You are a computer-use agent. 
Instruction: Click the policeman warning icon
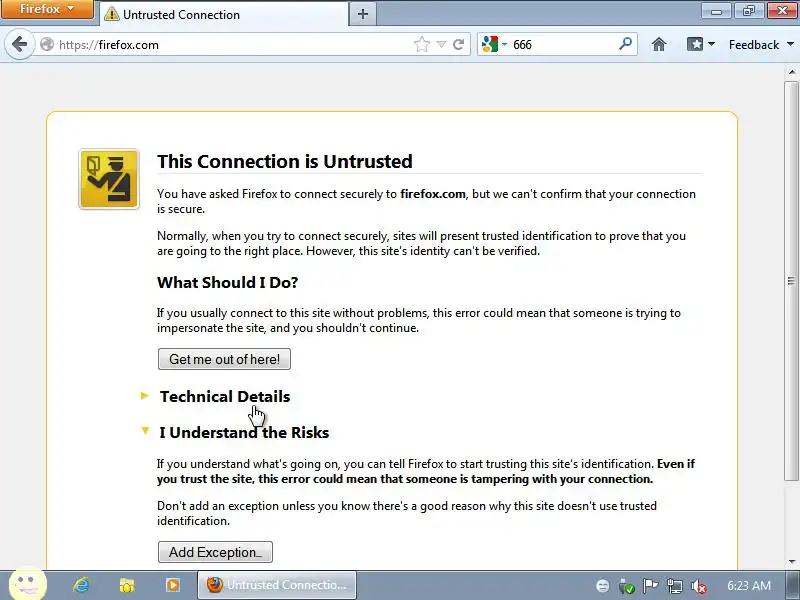tap(109, 179)
